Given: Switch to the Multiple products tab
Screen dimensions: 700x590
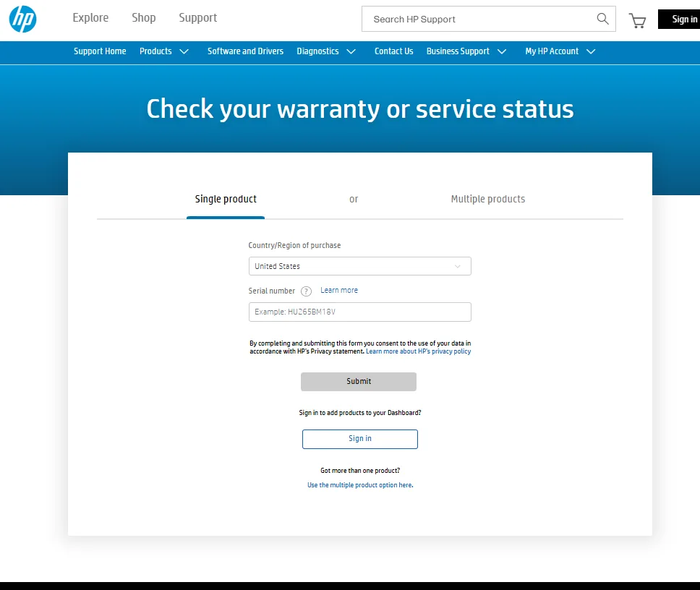Looking at the screenshot, I should pos(488,199).
